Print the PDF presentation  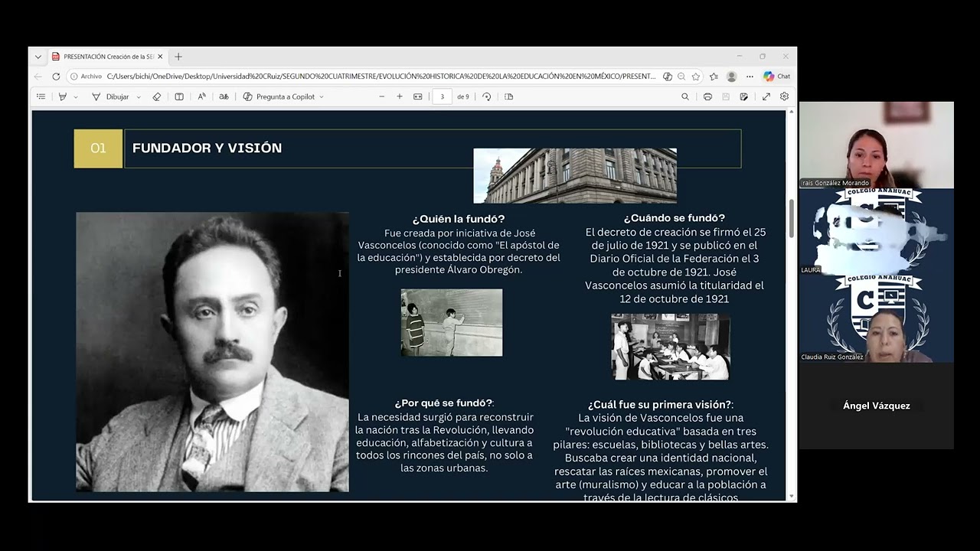[x=707, y=96]
